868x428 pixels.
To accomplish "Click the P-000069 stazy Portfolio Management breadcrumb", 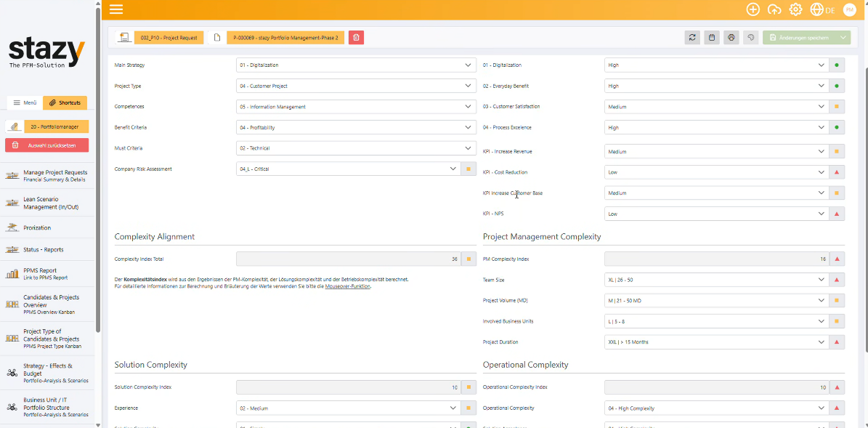I will [285, 38].
